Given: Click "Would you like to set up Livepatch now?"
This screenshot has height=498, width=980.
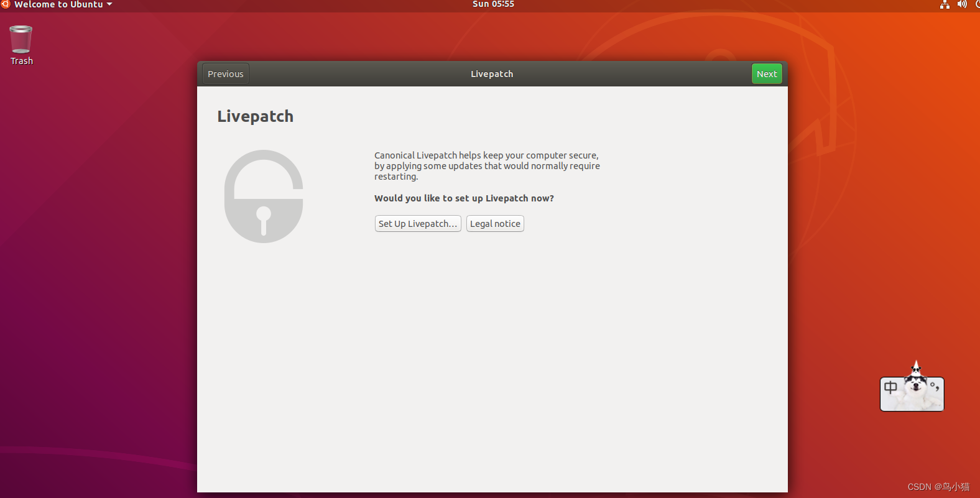Looking at the screenshot, I should (464, 198).
